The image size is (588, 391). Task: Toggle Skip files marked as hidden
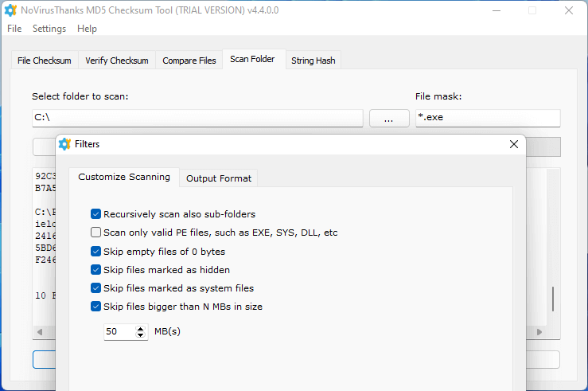(x=95, y=270)
